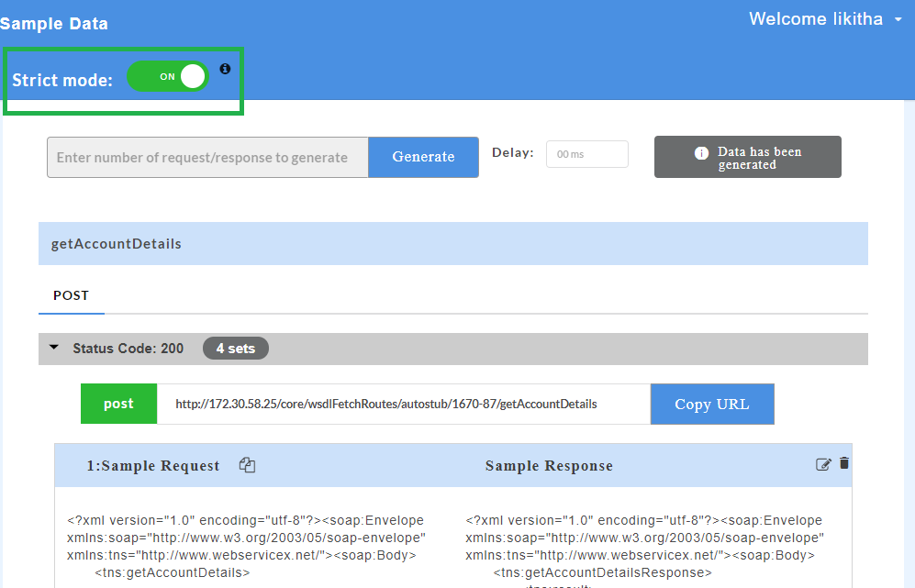This screenshot has width=915, height=588.
Task: Click the Delay milliseconds input field
Action: [586, 154]
